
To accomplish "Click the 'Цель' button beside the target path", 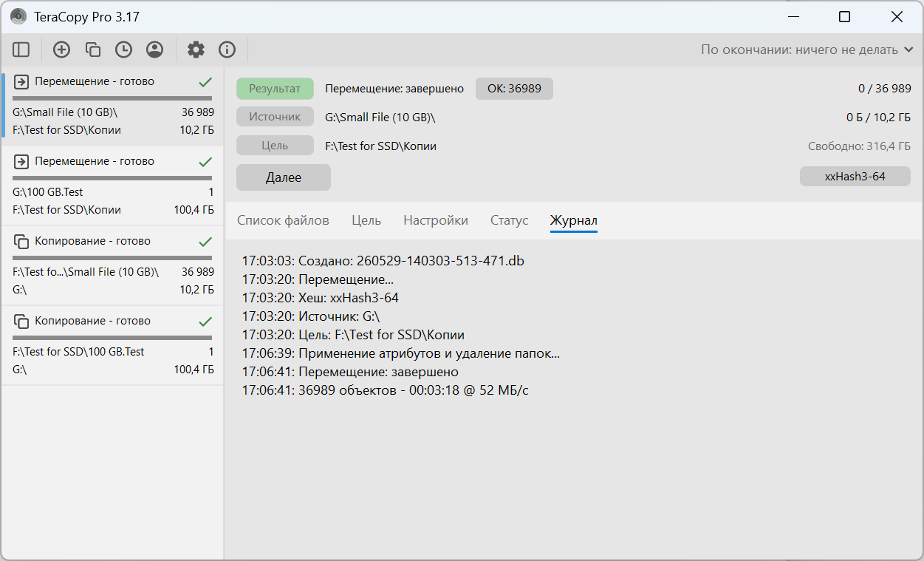I will pyautogui.click(x=275, y=146).
